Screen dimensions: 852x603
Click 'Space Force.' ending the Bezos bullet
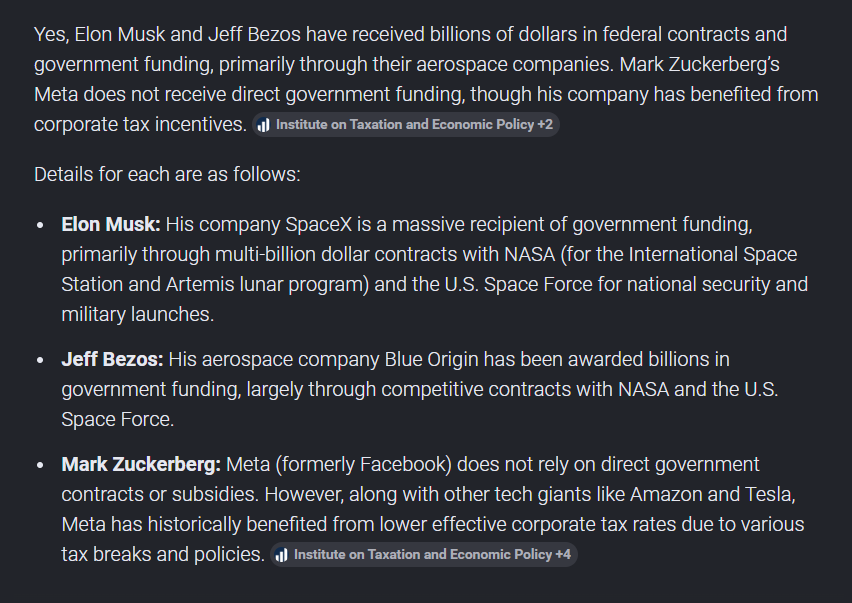coord(118,419)
